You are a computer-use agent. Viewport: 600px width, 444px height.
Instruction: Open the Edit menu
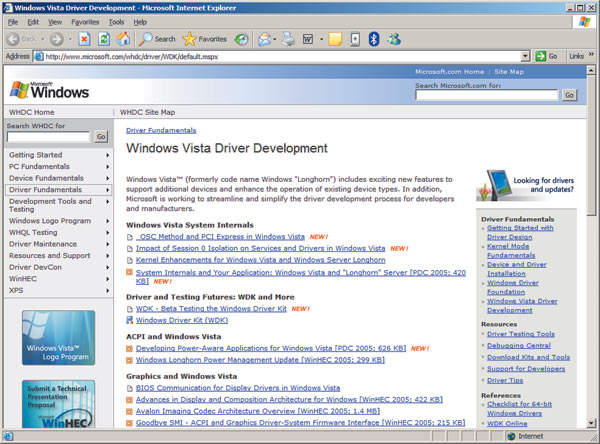click(x=33, y=22)
